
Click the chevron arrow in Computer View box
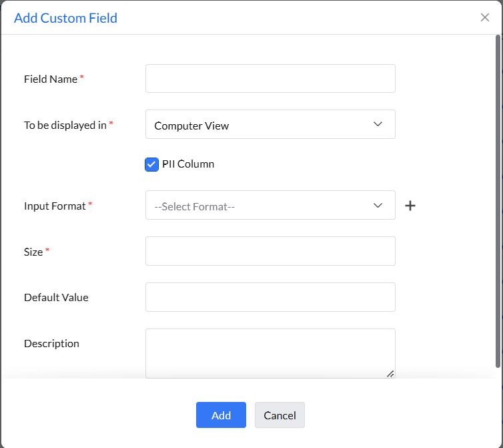coord(378,124)
